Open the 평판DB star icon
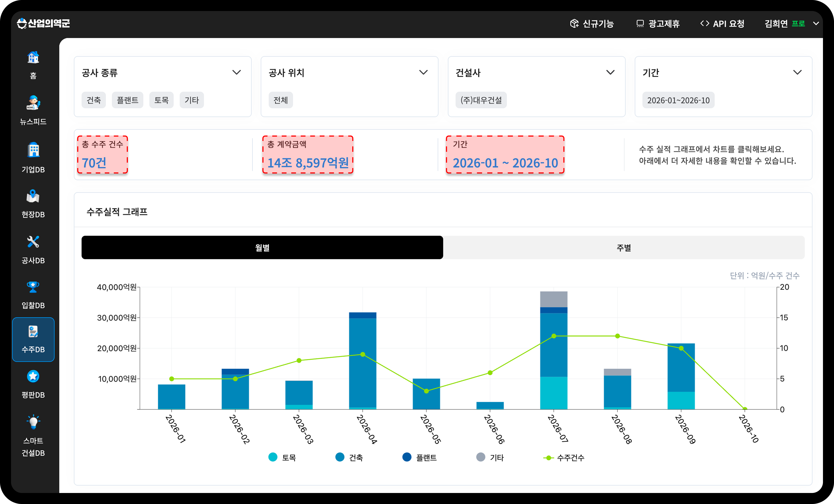The height and width of the screenshot is (504, 834). pos(33,376)
